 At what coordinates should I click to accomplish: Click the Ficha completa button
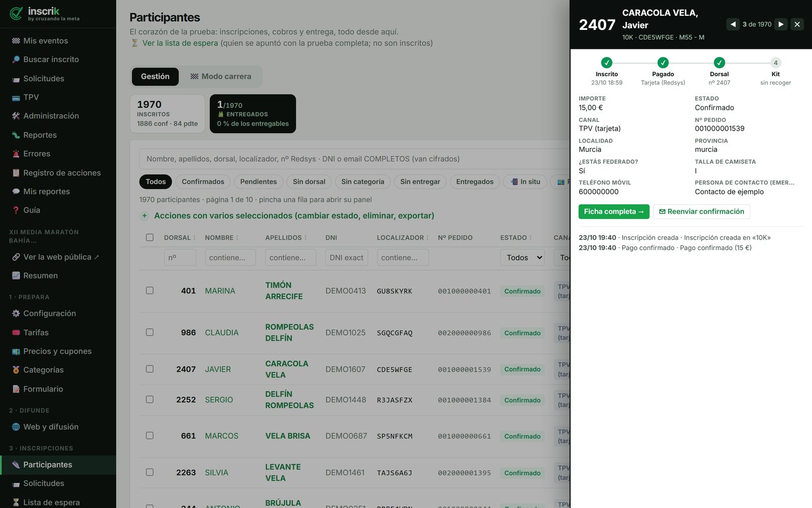[614, 212]
